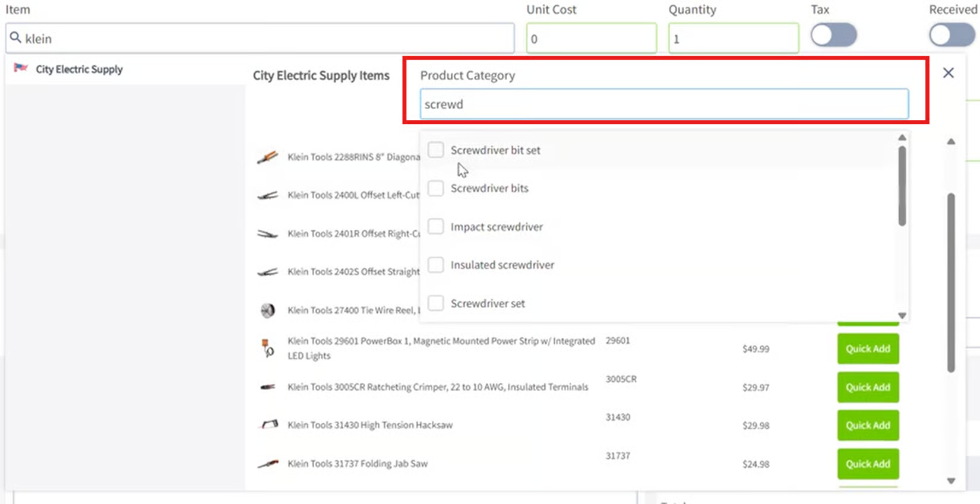Click Klein Tools 29601 PowerBox 1 item name
The image size is (980, 504).
tap(441, 348)
